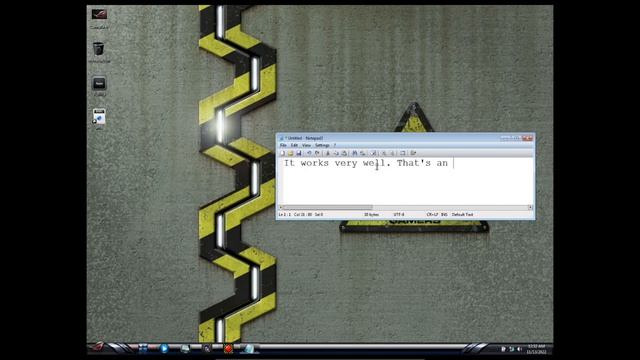
Task: Click the Notepad2 taskbar button
Action: pos(249,349)
